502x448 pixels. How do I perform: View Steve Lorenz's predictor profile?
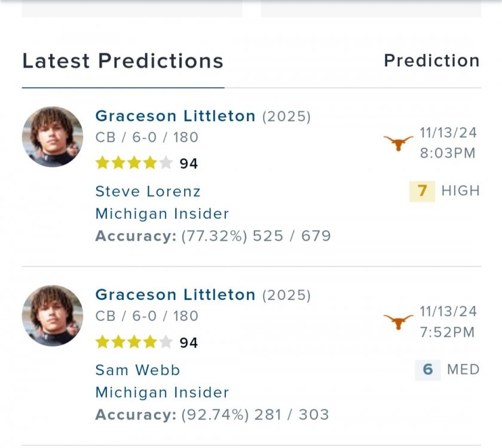(148, 191)
